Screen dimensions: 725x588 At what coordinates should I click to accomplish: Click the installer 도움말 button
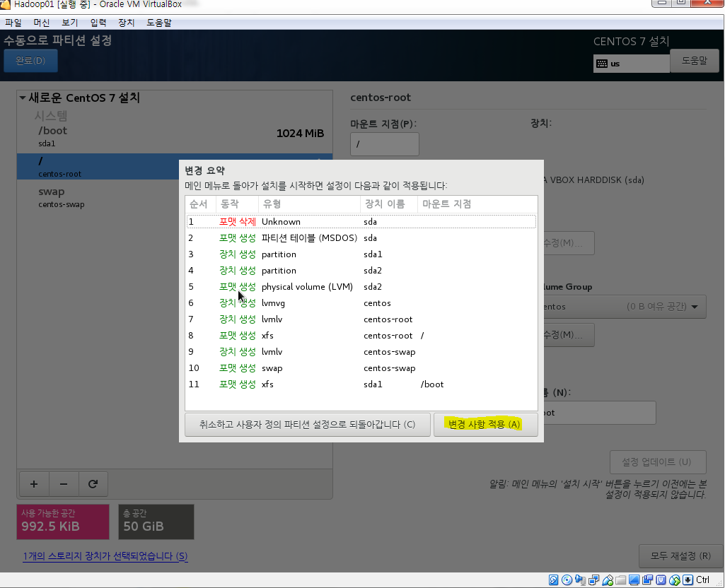coord(694,61)
